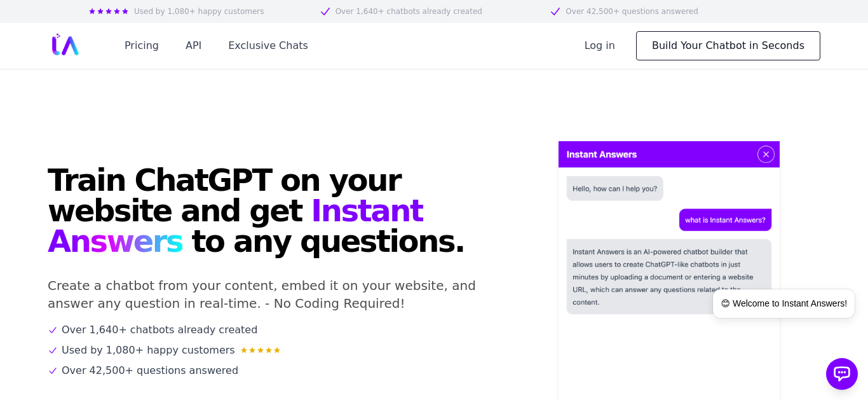The image size is (868, 400).
Task: Click Build Your Chatbot in Seconds button
Action: (728, 46)
